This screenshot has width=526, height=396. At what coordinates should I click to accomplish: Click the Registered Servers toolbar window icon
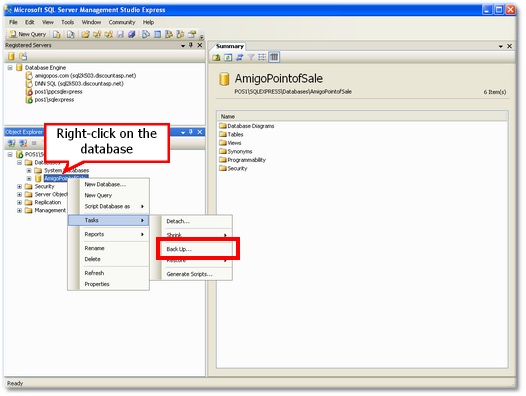[x=146, y=34]
